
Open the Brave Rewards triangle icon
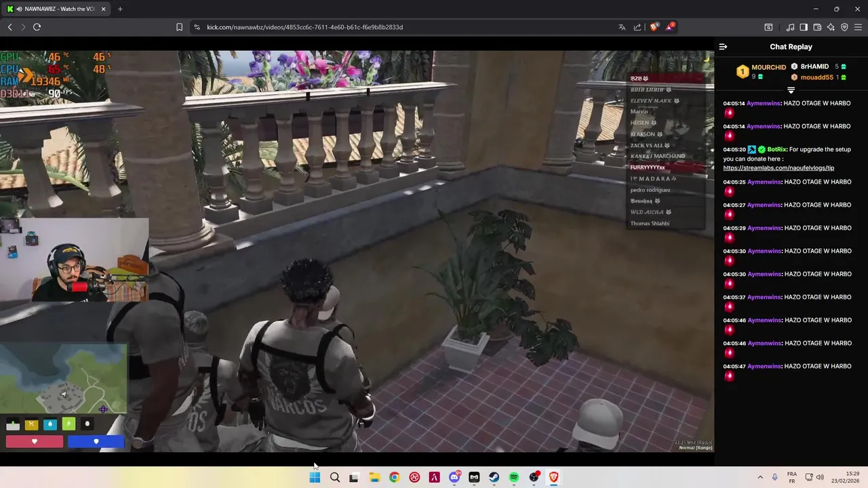pos(670,27)
